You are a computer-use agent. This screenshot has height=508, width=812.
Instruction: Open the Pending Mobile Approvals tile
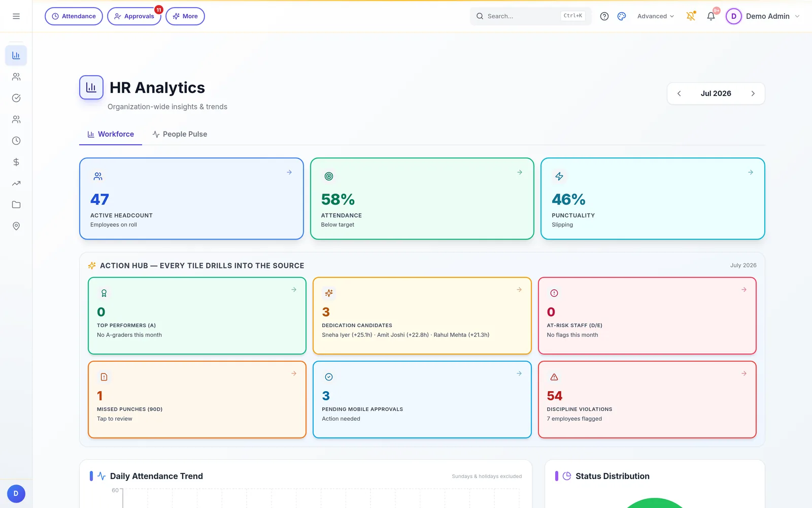tap(422, 399)
